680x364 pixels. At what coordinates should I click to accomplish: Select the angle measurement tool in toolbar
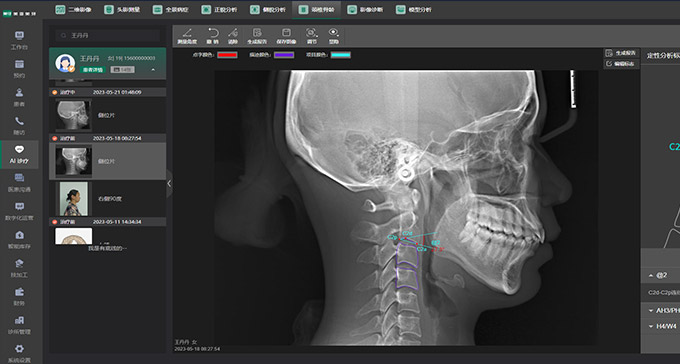pyautogui.click(x=187, y=36)
